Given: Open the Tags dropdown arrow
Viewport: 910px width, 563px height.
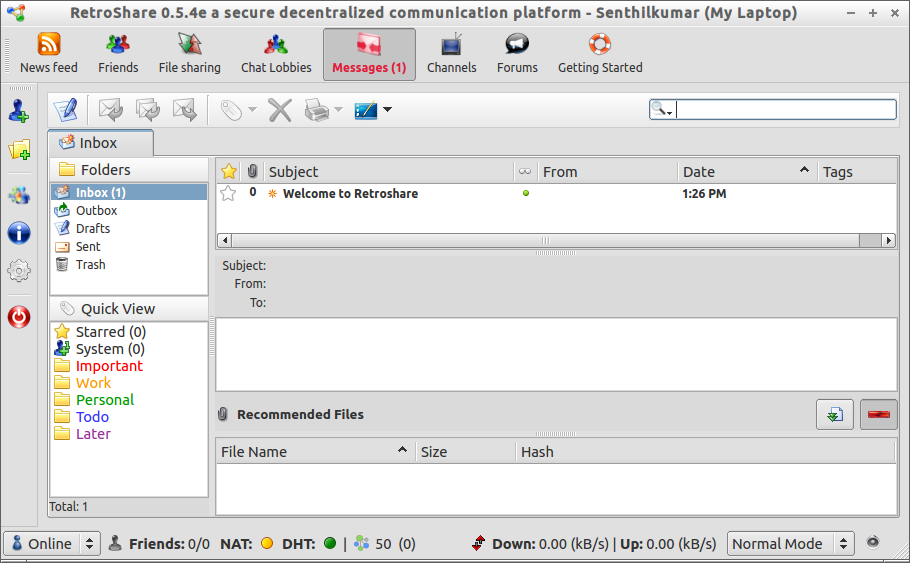Looking at the screenshot, I should pyautogui.click(x=252, y=109).
